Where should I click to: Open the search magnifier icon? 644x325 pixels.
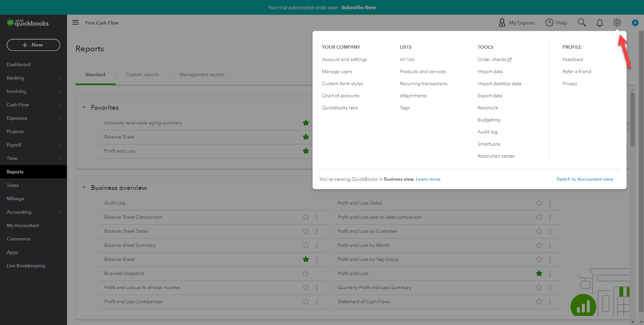coord(582,23)
